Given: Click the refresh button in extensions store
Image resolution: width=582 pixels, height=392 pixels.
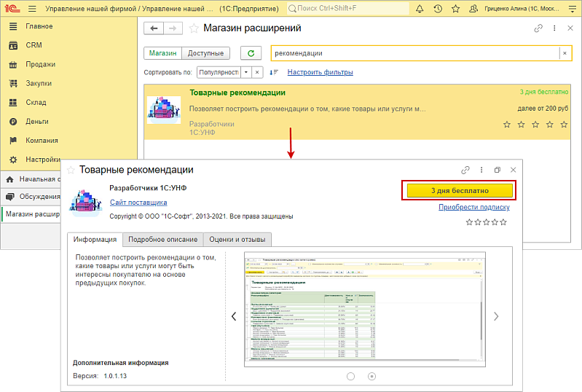Looking at the screenshot, I should tap(251, 53).
